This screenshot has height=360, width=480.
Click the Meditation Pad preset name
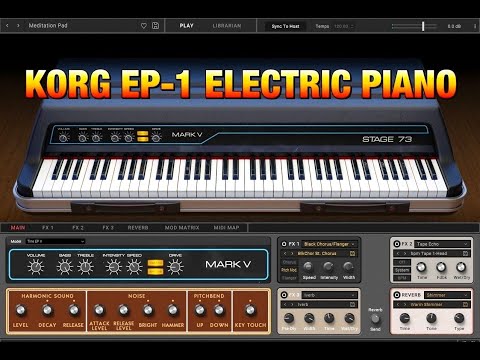pyautogui.click(x=48, y=26)
